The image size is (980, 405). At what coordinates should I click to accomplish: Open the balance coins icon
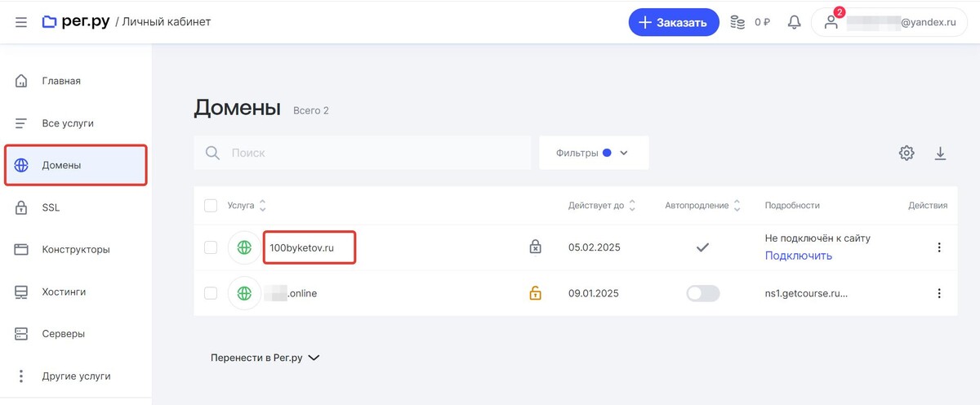tap(737, 22)
